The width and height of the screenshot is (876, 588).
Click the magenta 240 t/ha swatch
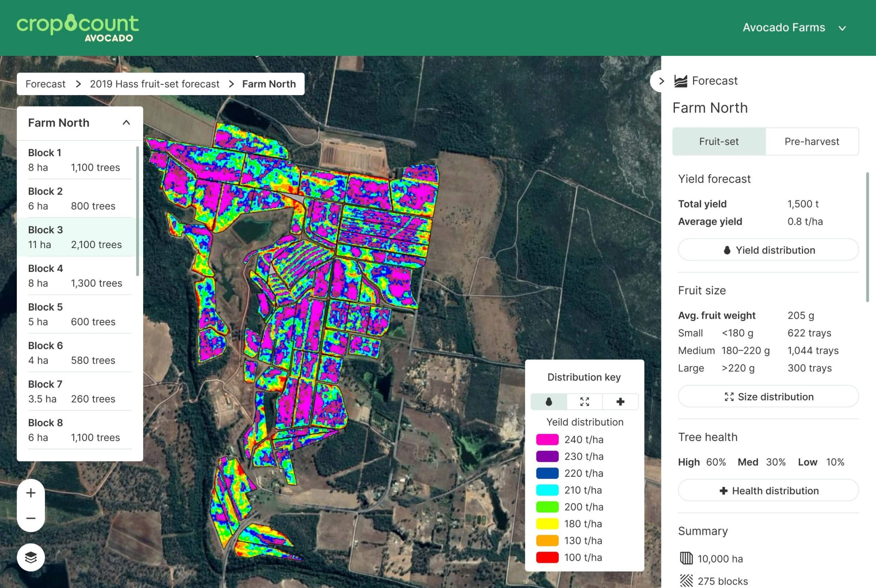click(547, 440)
